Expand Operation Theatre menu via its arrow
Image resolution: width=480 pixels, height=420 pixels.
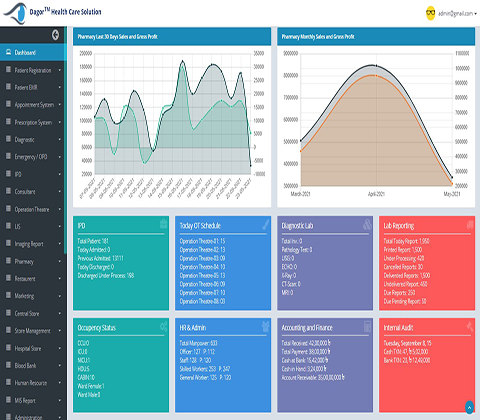(x=60, y=209)
